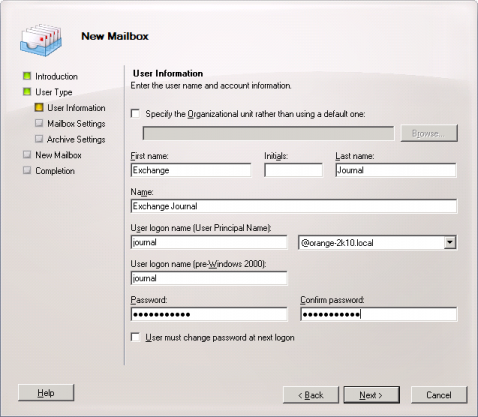Click the User Information step label

pos(76,108)
